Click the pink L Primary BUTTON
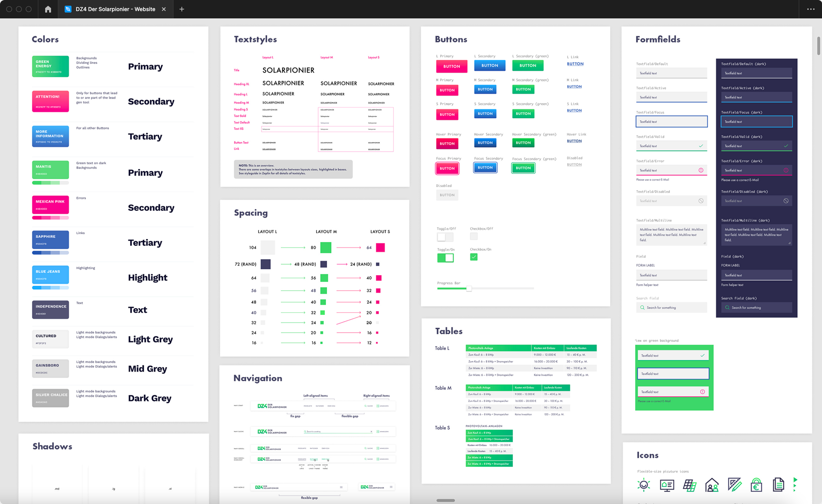Viewport: 822px width, 504px height. [x=451, y=66]
